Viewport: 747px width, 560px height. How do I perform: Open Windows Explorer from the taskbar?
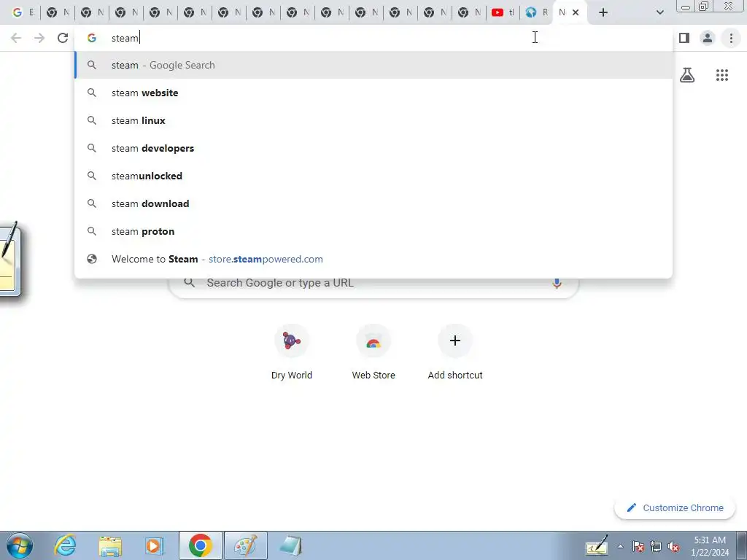pyautogui.click(x=110, y=545)
